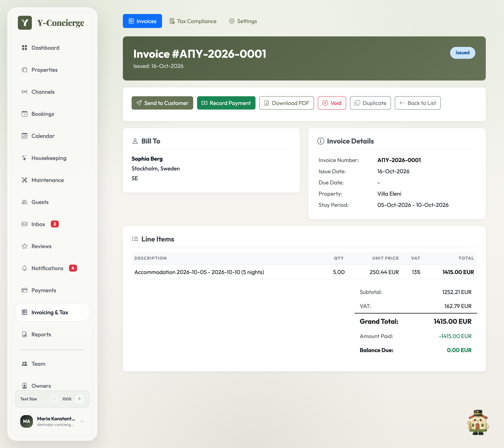Increase text size with plus button
Viewport: 504px width, 448px height.
[79, 399]
